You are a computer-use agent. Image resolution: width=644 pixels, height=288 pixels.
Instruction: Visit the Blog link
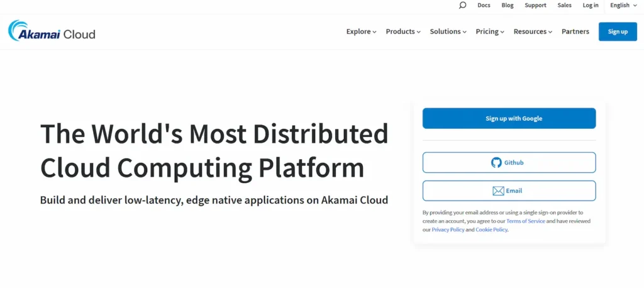(508, 5)
